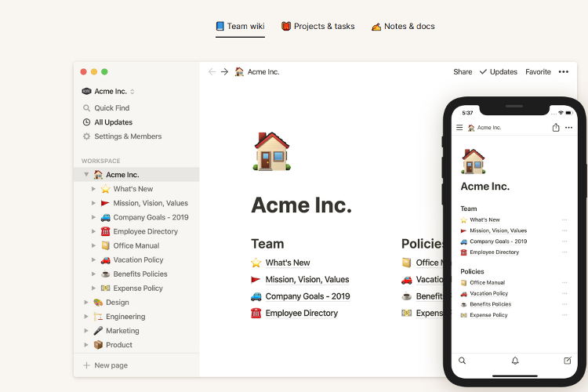Open Settings & Members
Image resolution: width=588 pixels, height=392 pixels.
122,136
